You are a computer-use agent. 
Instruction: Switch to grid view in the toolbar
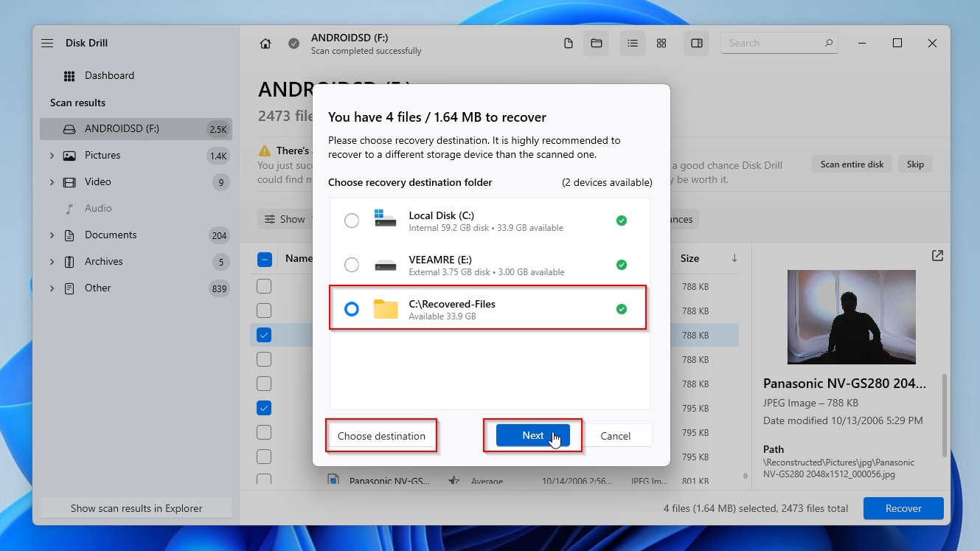pyautogui.click(x=661, y=43)
